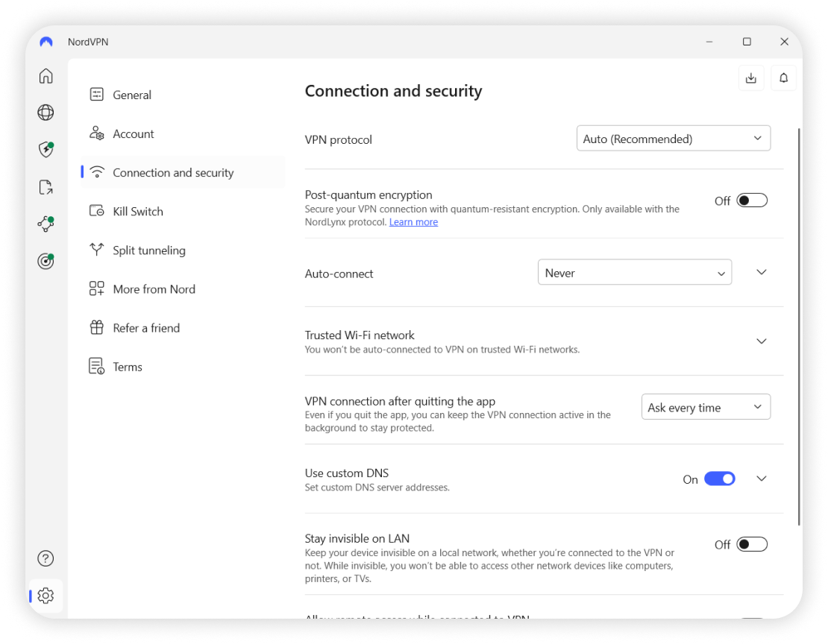
Task: Open the Ask every time dropdown
Action: tap(705, 407)
